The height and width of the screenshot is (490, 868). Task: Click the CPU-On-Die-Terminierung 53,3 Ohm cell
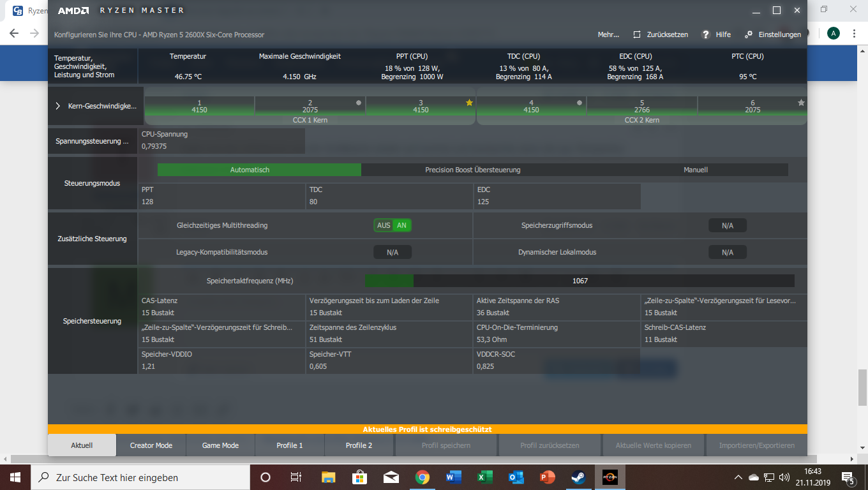click(557, 334)
